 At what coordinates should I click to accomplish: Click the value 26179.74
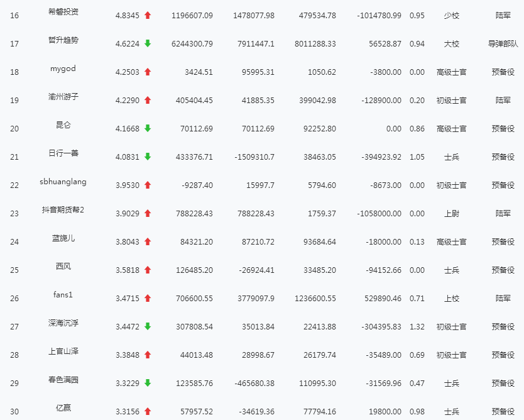pyautogui.click(x=319, y=355)
